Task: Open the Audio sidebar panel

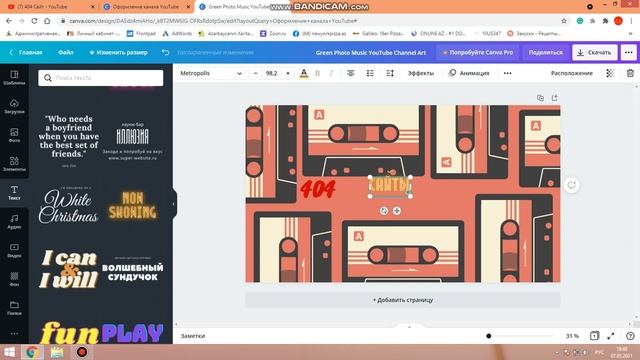Action: tap(14, 221)
